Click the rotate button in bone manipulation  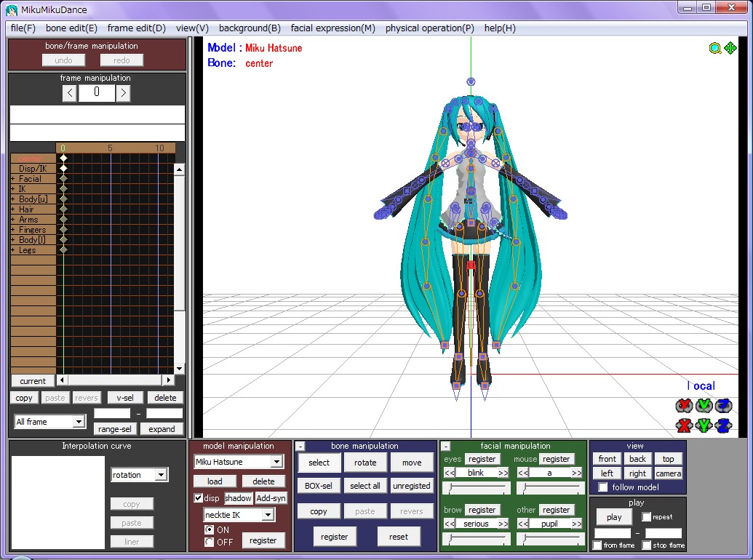click(365, 463)
